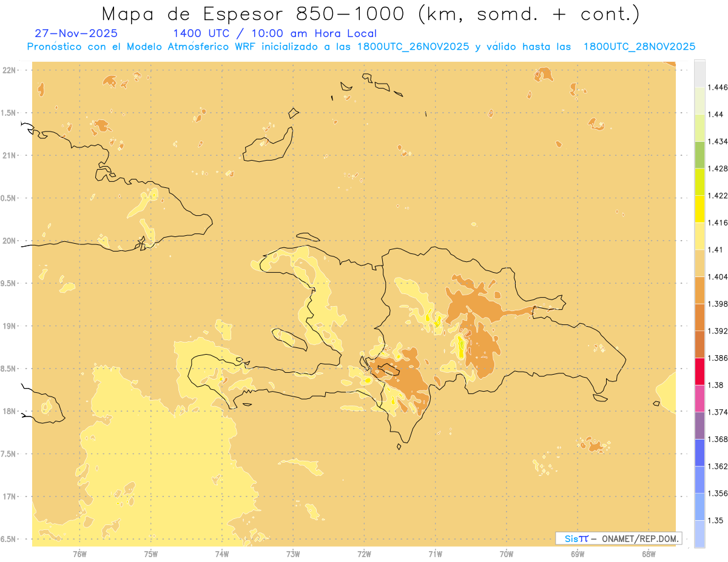Click the 73W longitude tick label

293,554
